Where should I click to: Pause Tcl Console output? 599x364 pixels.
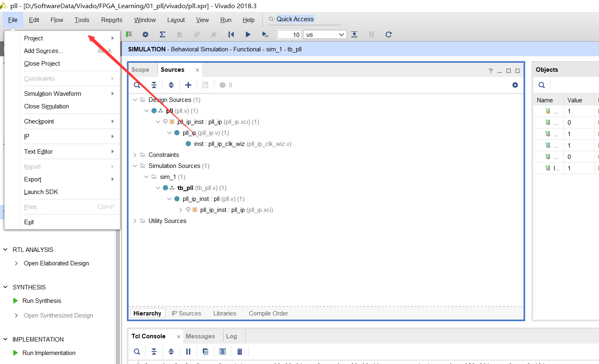188,351
